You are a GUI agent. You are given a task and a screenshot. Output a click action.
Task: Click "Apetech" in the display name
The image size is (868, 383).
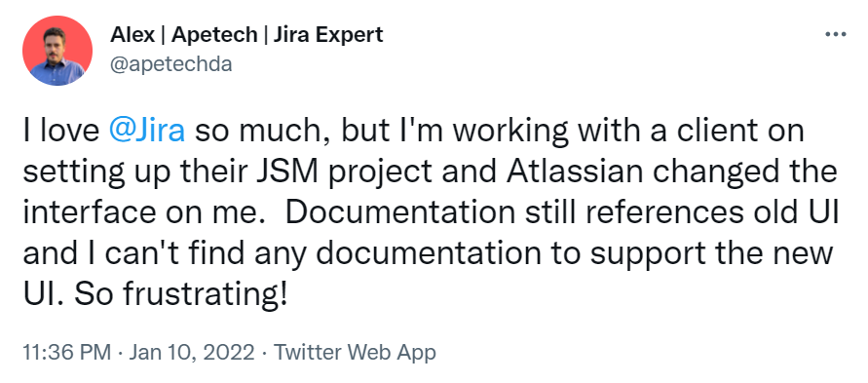214,35
